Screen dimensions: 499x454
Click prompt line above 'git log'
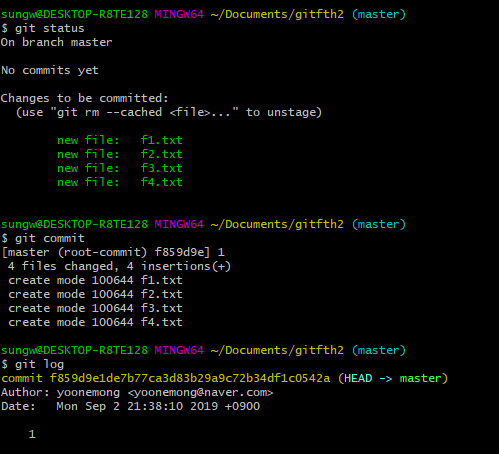203,350
